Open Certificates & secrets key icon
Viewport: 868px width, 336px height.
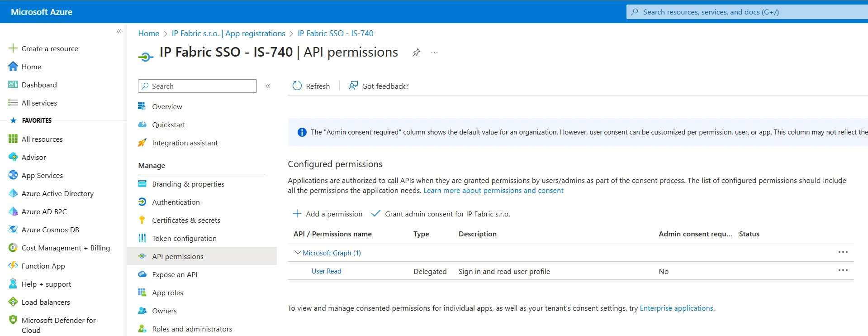pos(142,220)
